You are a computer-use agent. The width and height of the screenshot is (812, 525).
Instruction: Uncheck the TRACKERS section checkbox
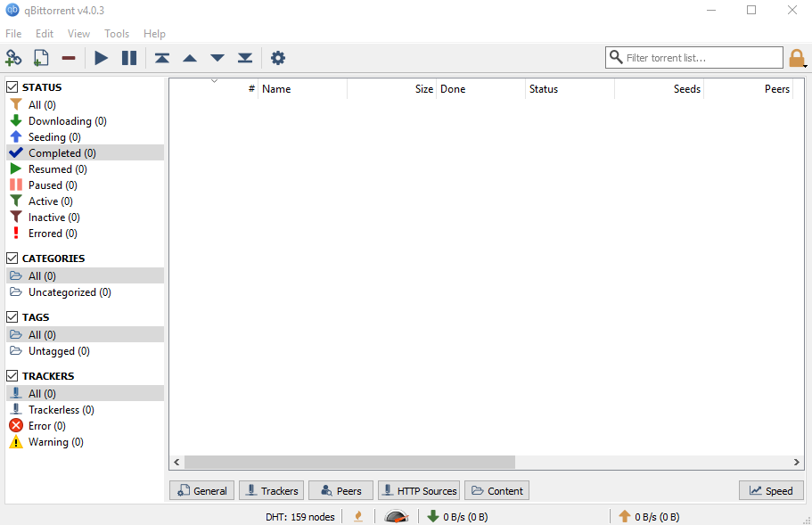click(x=12, y=375)
